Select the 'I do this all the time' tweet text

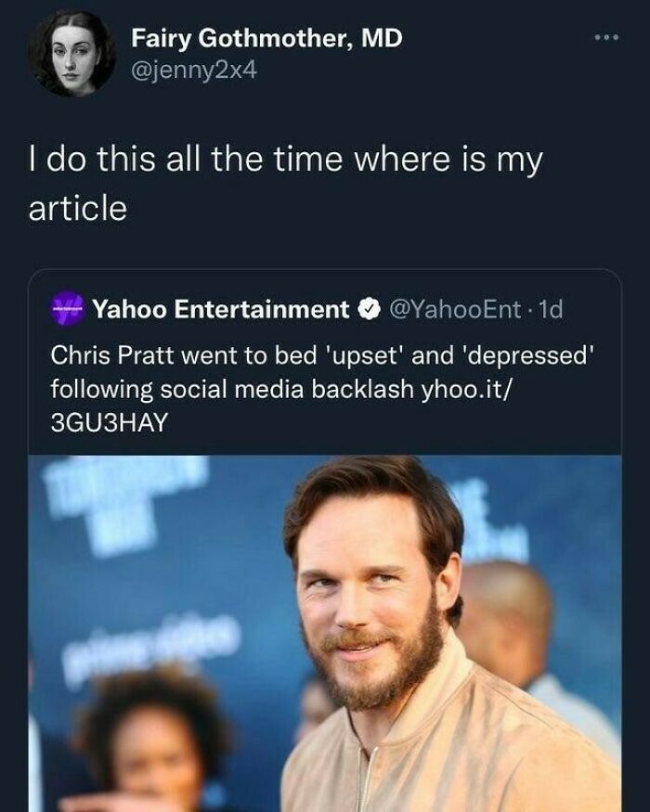(x=286, y=184)
